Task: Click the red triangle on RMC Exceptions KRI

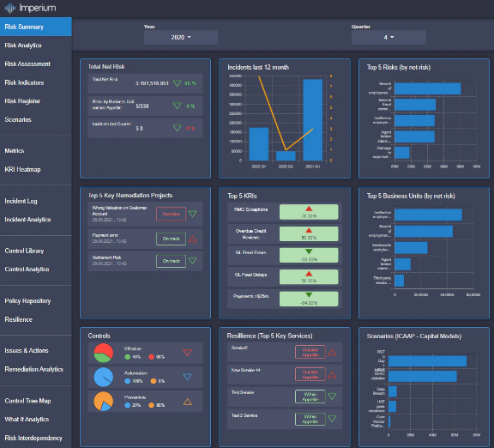Action: pos(309,209)
